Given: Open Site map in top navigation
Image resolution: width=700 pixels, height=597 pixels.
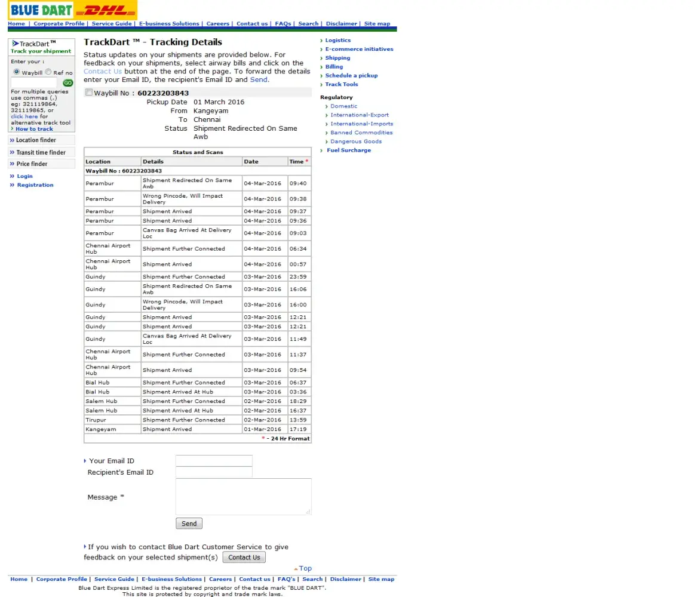Looking at the screenshot, I should click(x=377, y=24).
